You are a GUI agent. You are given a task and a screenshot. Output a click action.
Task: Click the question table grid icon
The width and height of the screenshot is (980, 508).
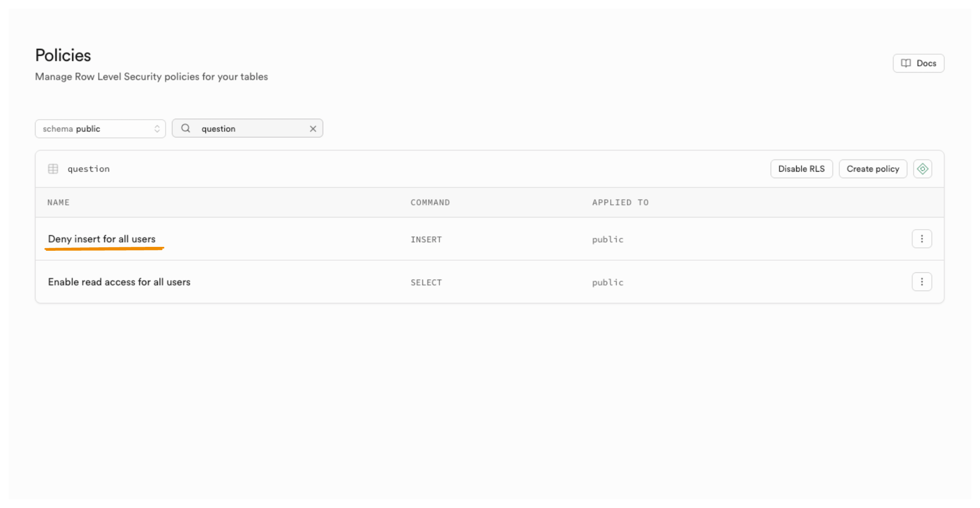click(53, 169)
